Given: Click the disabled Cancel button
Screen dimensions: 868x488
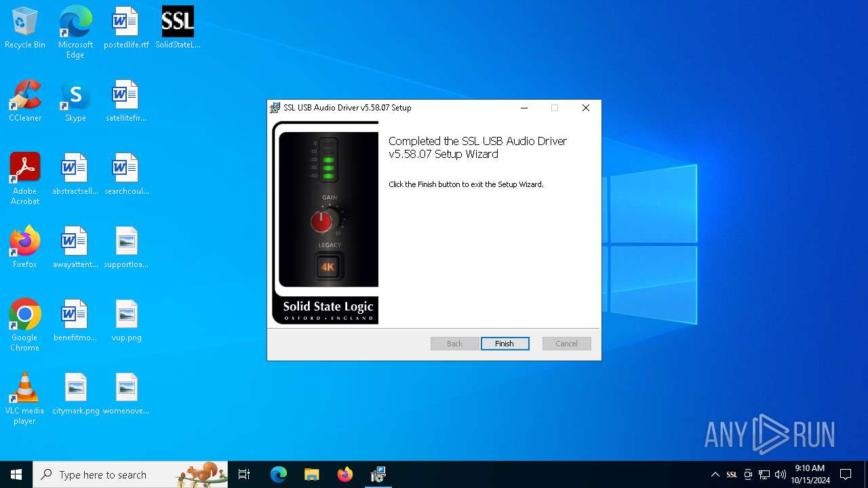Looking at the screenshot, I should point(566,344).
